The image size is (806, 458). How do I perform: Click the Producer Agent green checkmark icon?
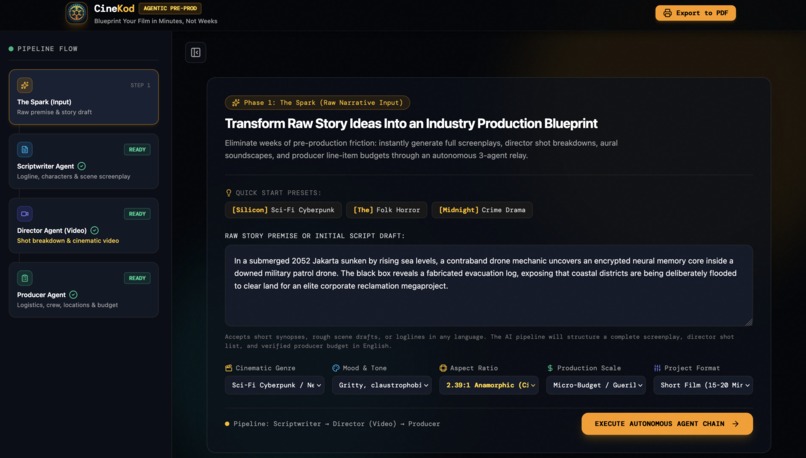(74, 295)
